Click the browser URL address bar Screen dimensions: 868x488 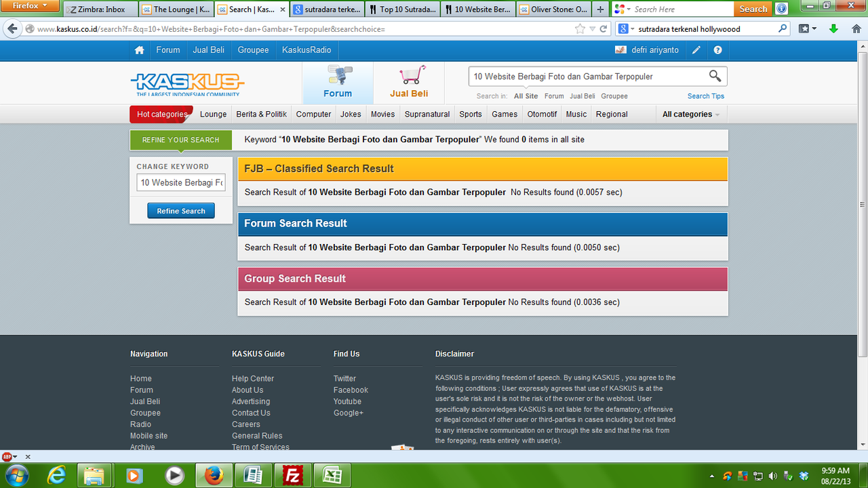305,29
